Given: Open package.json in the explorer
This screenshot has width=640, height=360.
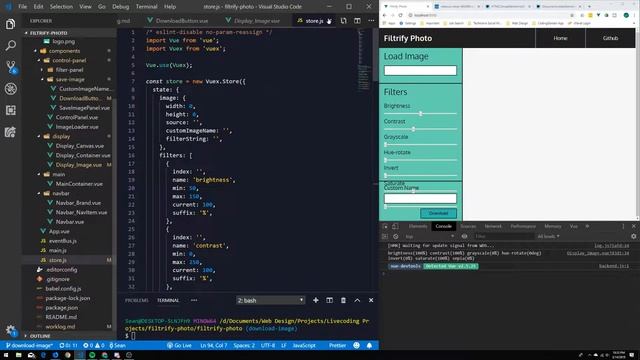Looking at the screenshot, I should click(x=62, y=308).
